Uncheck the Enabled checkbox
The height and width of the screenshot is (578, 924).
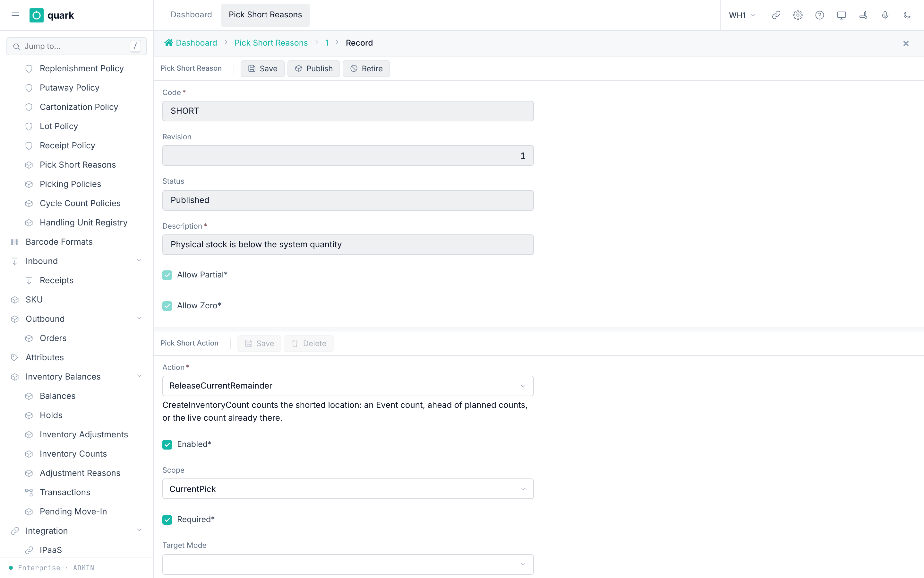tap(167, 444)
